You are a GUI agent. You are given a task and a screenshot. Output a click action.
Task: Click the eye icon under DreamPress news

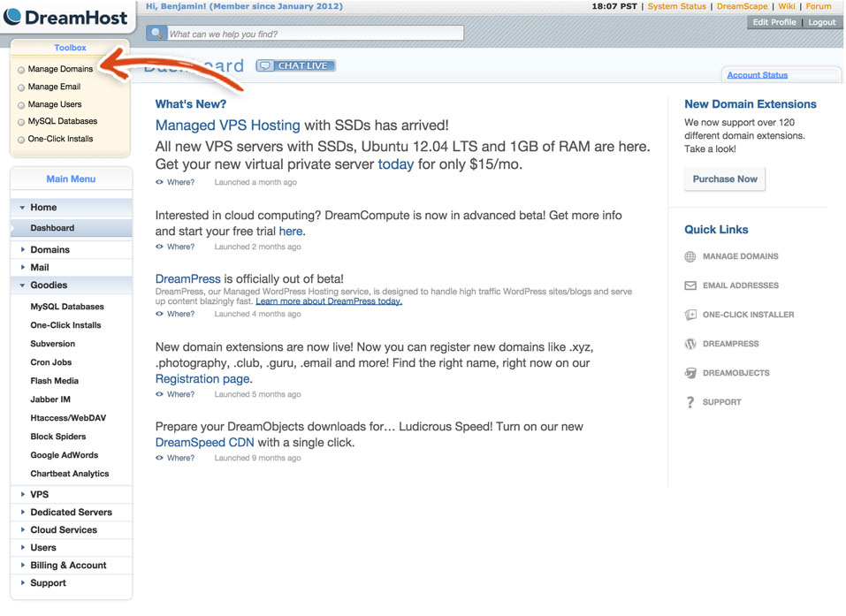tap(159, 314)
